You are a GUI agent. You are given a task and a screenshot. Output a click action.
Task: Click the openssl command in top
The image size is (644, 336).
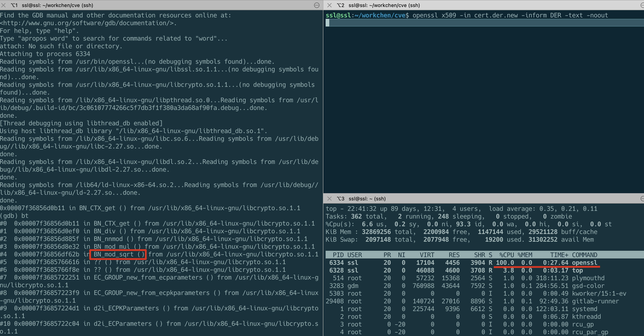(x=584, y=263)
